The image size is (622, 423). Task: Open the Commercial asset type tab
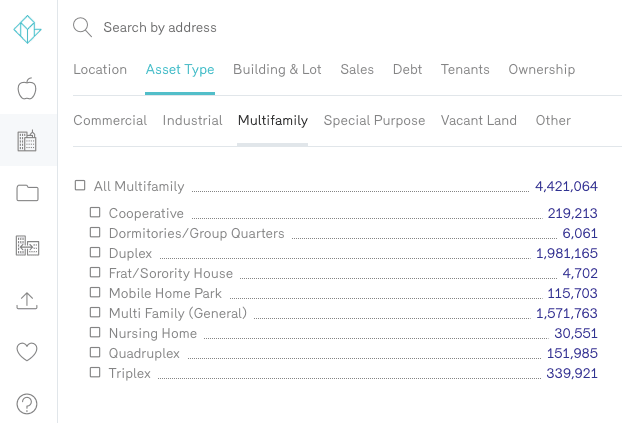[110, 120]
